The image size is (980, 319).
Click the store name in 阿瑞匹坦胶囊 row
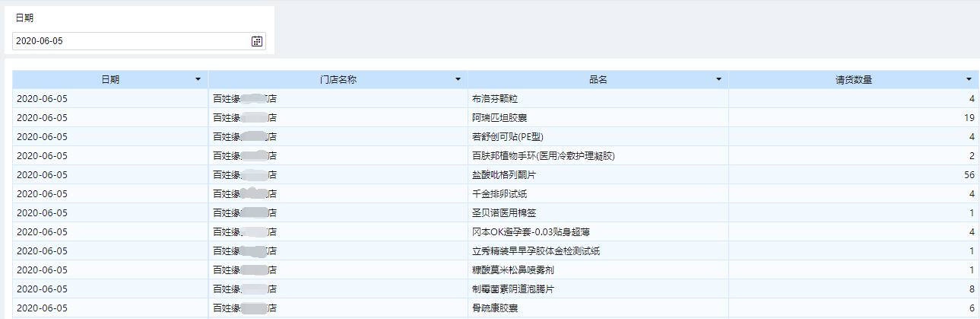[244, 117]
